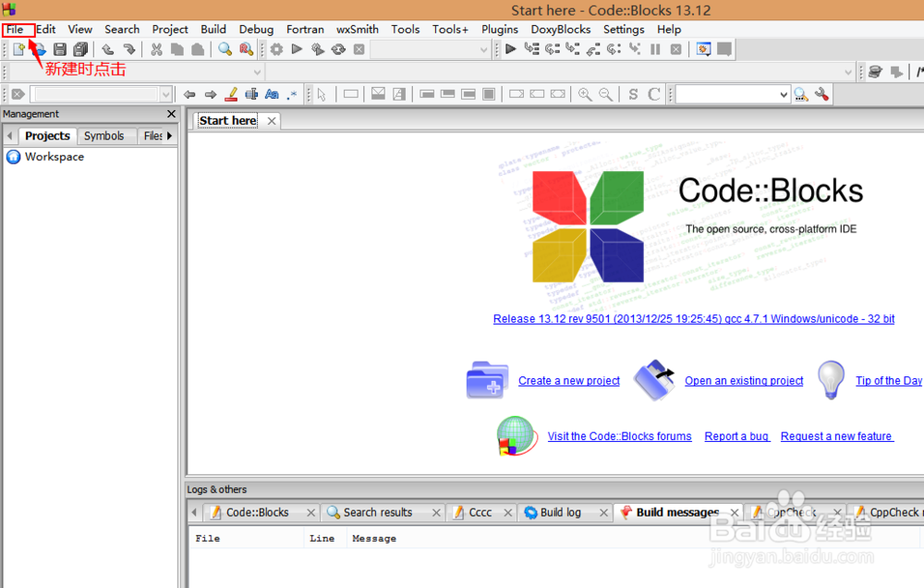Toggle the regex search icon
The image size is (924, 588).
tap(292, 94)
